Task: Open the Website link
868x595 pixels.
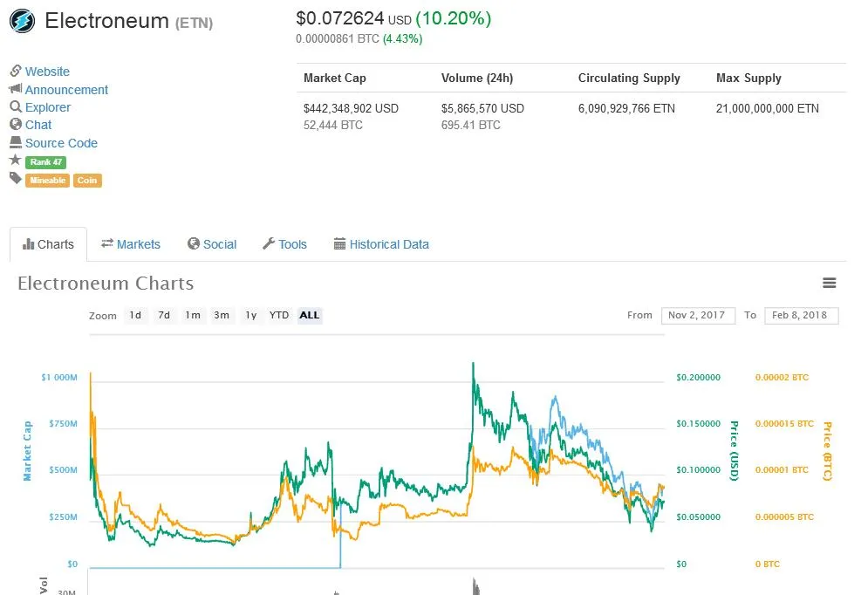Action: 48,72
